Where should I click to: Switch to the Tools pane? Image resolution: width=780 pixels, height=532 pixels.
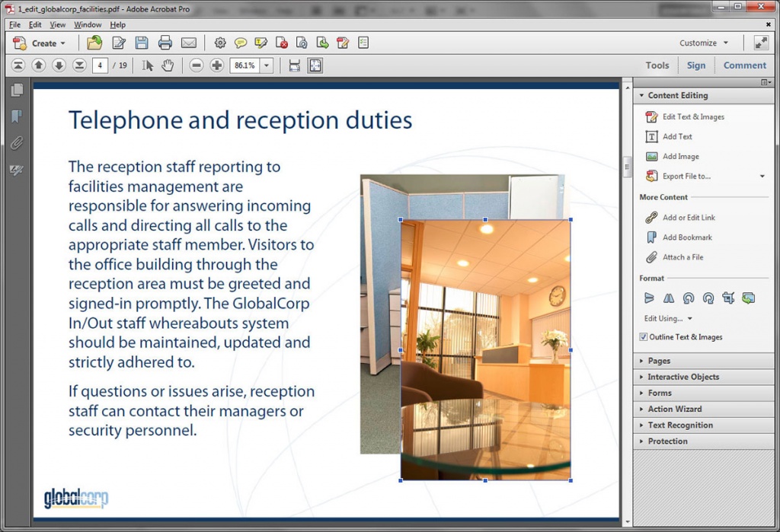pos(657,65)
